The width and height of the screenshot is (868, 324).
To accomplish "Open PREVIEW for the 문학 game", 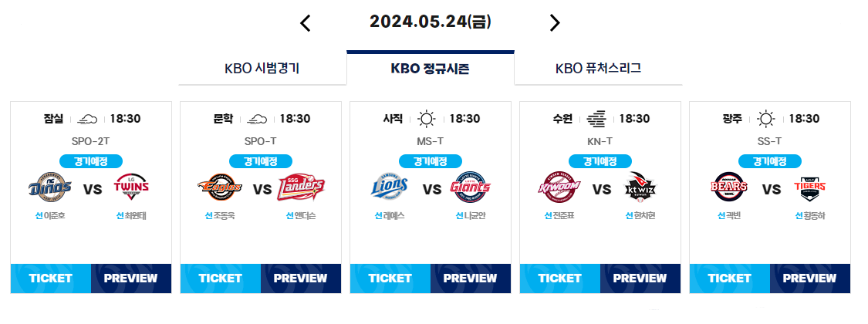I will pos(301,278).
